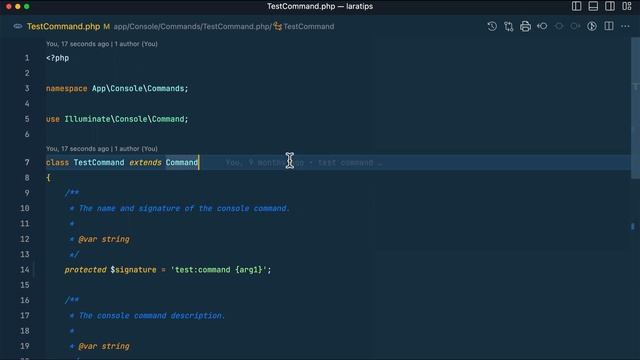The image size is (640, 360).
Task: Click '$signature' variable on line 14
Action: click(133, 270)
